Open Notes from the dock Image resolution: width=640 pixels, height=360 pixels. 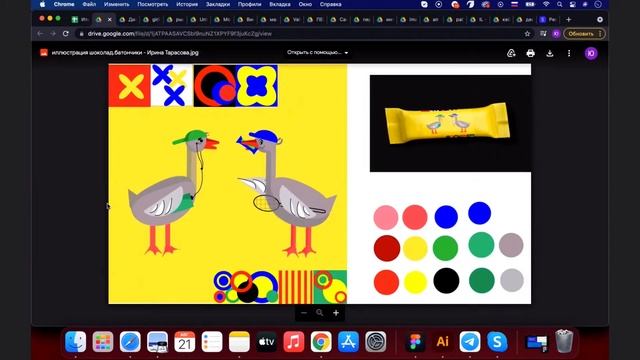(x=239, y=341)
